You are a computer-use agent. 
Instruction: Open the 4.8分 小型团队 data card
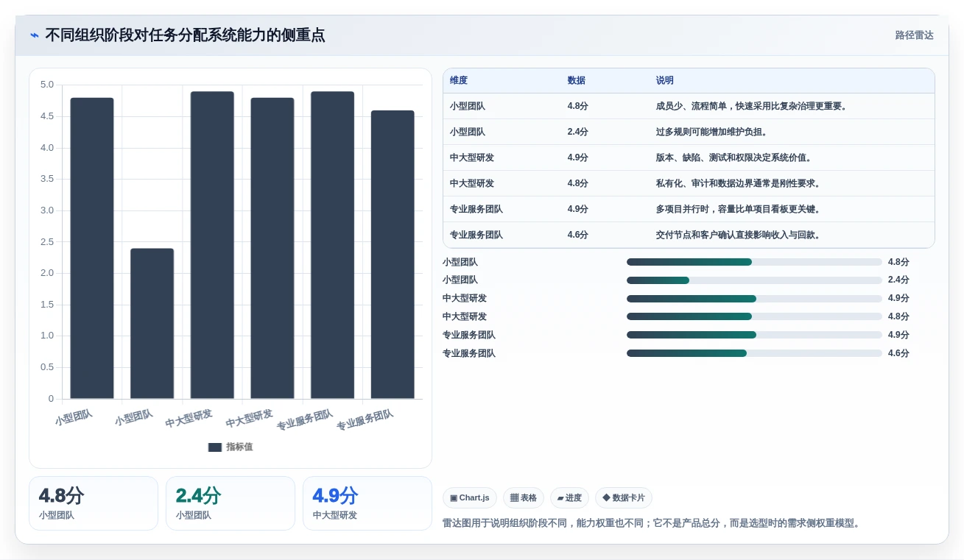[94, 503]
